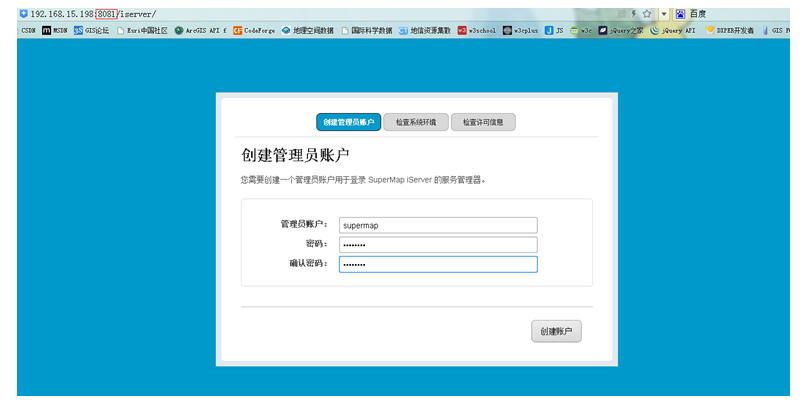Click the 确认密码 confirm password field

[438, 264]
